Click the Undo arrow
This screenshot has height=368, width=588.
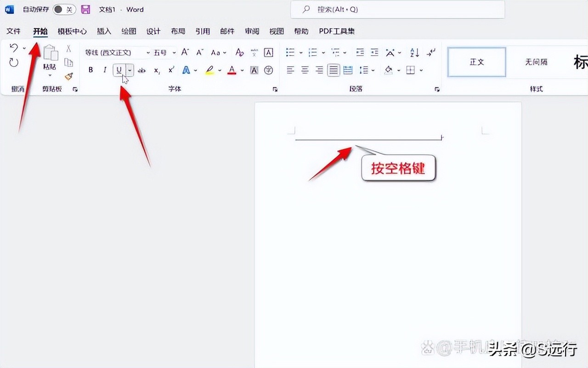[x=14, y=48]
